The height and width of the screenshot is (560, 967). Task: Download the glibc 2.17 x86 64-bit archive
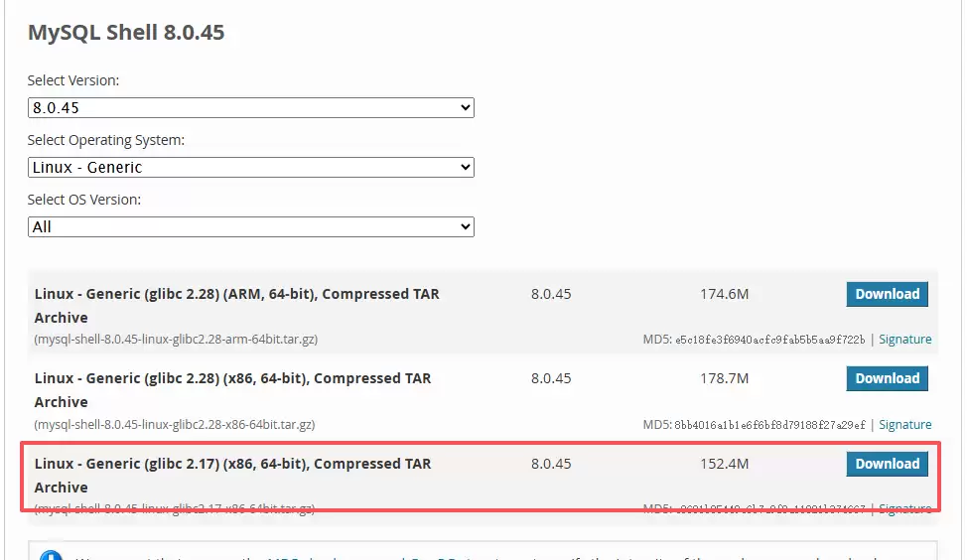(x=887, y=464)
